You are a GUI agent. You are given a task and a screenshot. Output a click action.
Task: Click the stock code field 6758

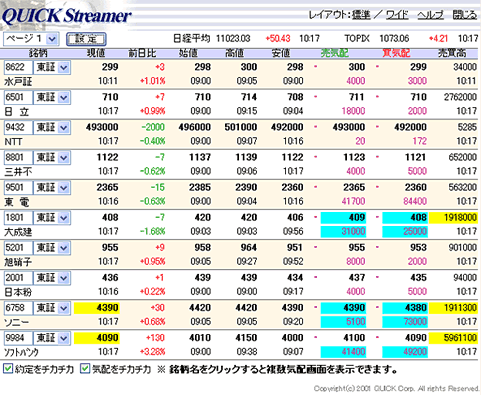[18, 308]
